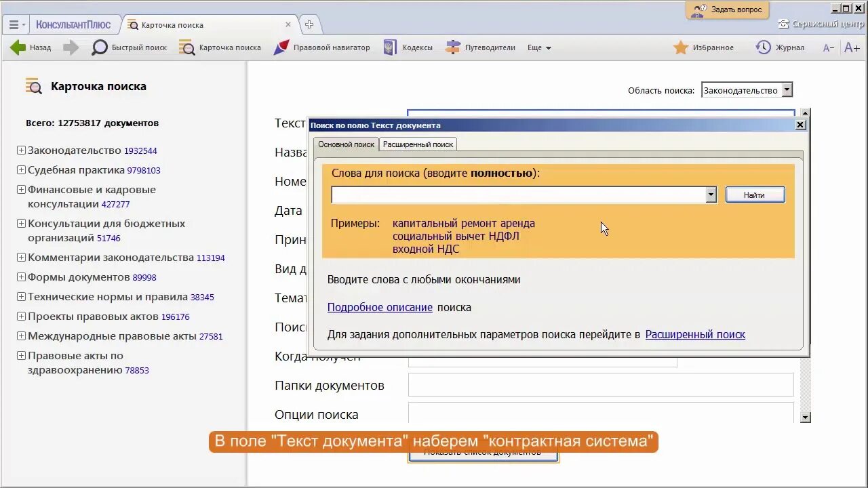Image resolution: width=868 pixels, height=488 pixels.
Task: Follow the Расширенный поиск link
Action: tap(695, 335)
